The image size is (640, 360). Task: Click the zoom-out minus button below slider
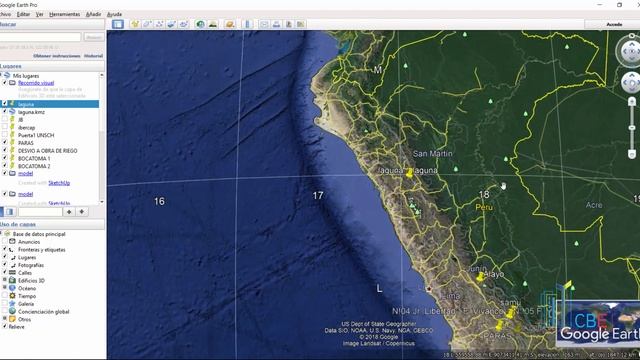click(x=632, y=154)
